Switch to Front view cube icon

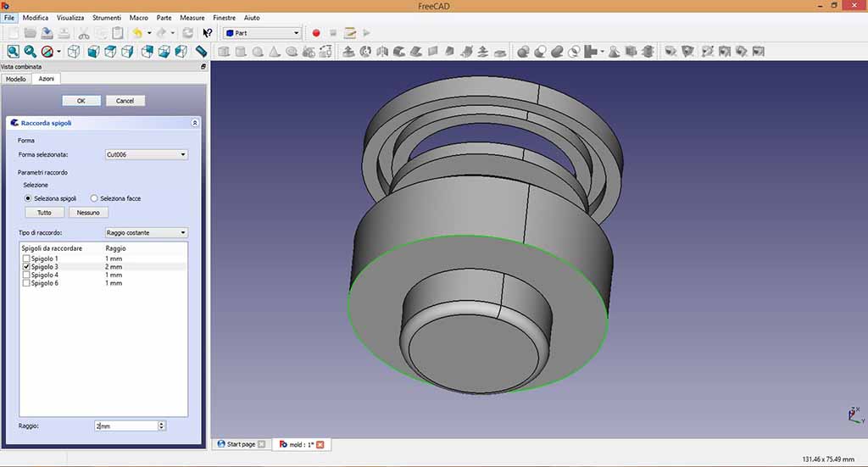[93, 52]
